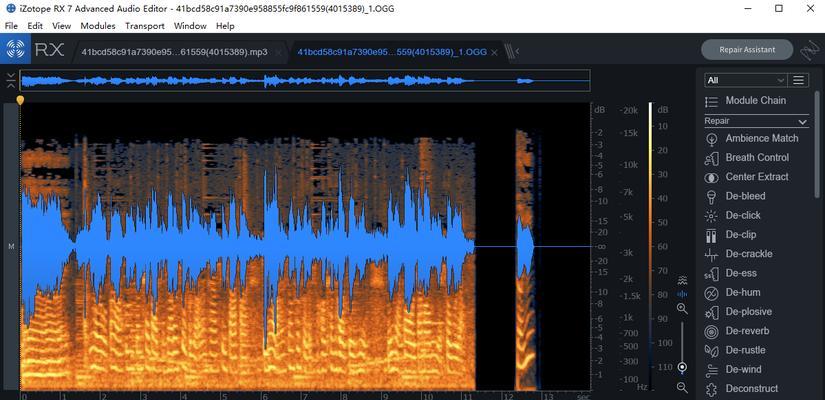Open the Edit menu
This screenshot has height=400, width=825.
click(x=35, y=26)
